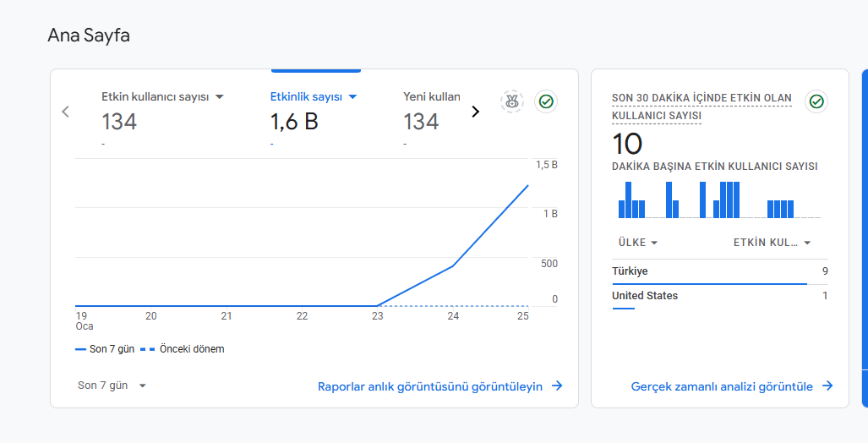Expand the Son 7 gün date range selector

[x=112, y=386]
